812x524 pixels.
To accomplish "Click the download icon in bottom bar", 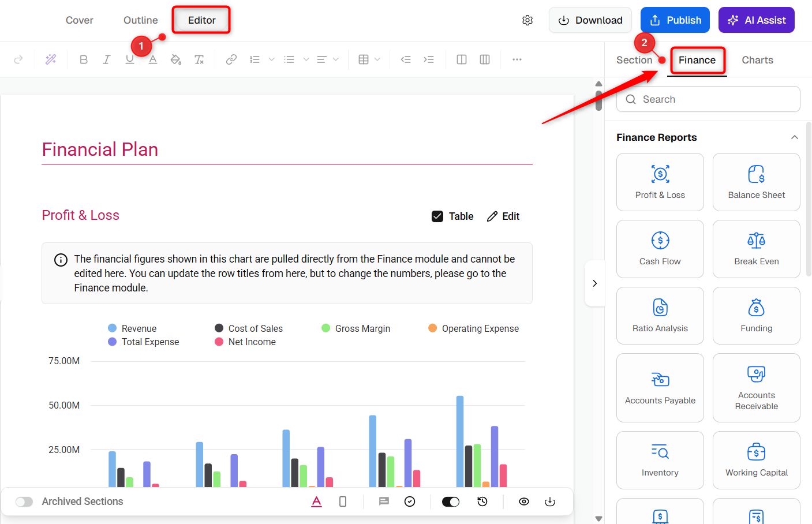I will [x=550, y=501].
